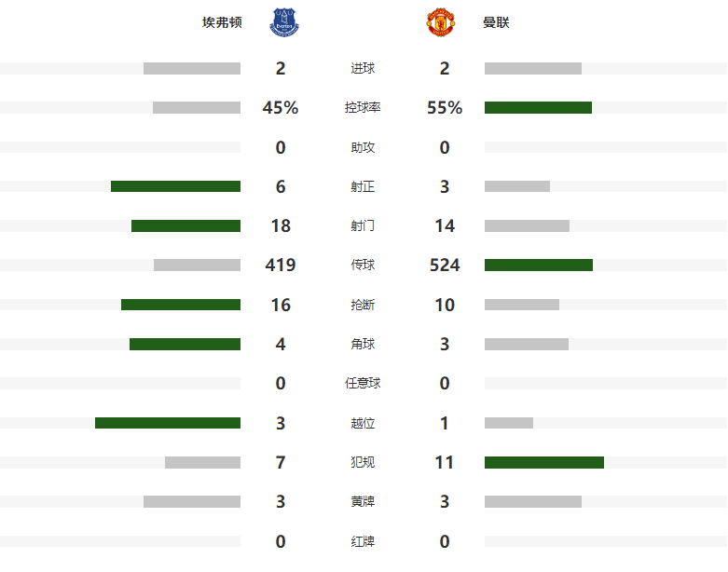Click the 越位 offside label
The width and height of the screenshot is (728, 572).
tap(363, 423)
